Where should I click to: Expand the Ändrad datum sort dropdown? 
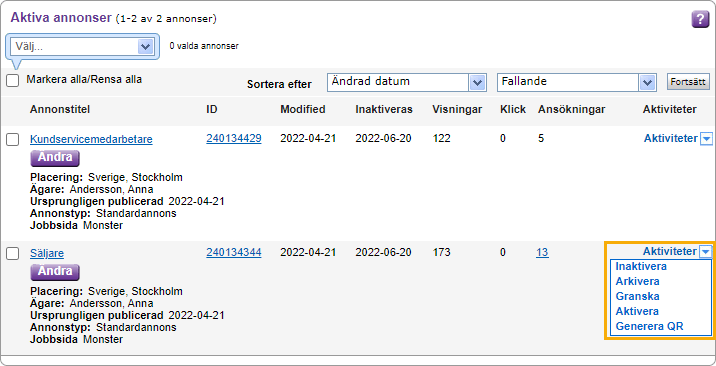pyautogui.click(x=406, y=83)
